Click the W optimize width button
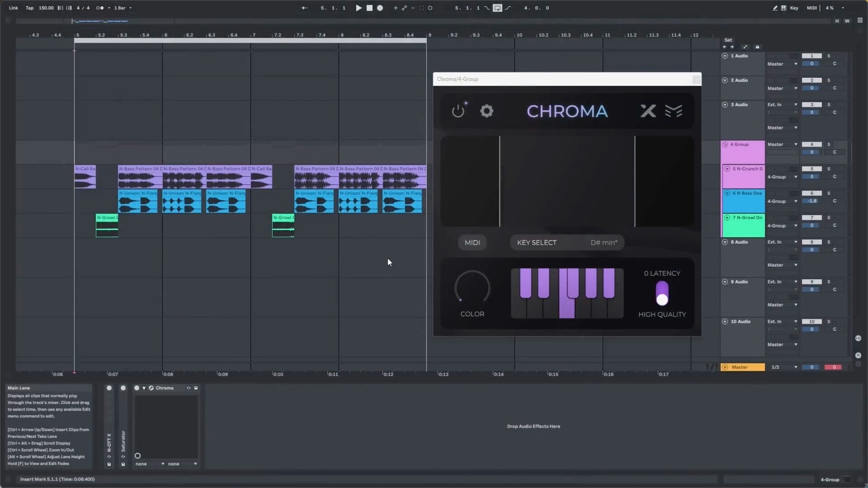This screenshot has width=868, height=488. point(847,21)
